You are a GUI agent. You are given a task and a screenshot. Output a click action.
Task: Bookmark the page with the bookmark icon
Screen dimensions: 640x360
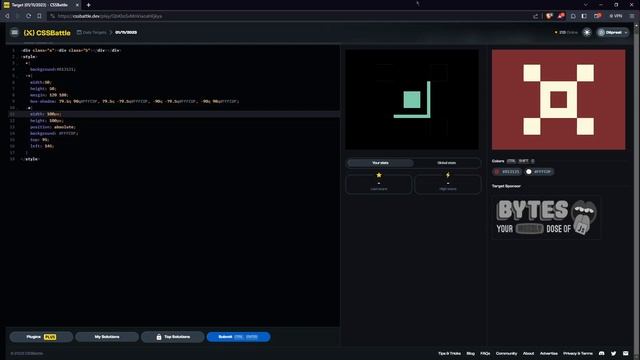(x=39, y=16)
